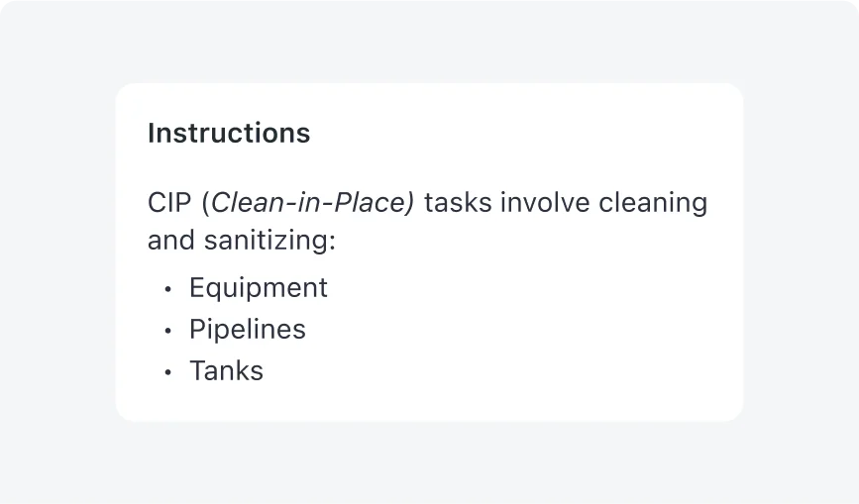Click the Instructions heading
The height and width of the screenshot is (504, 859).
click(x=229, y=133)
